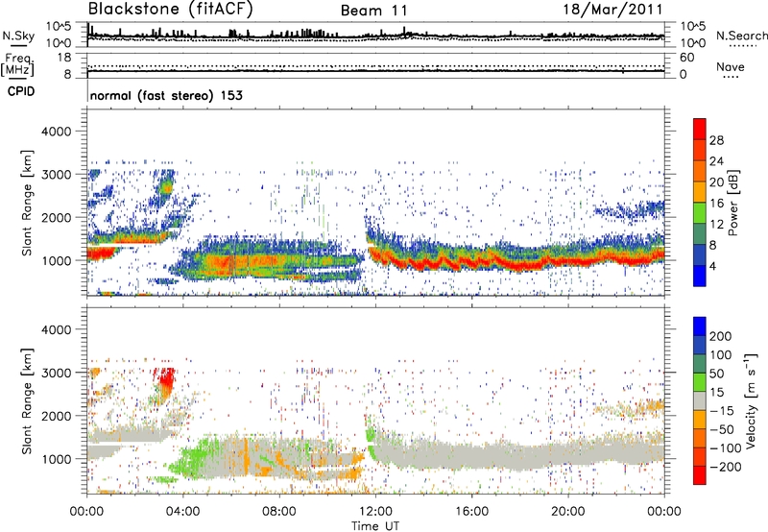
Task: Pick power color segment between 16 and 20
Action: 700,192
